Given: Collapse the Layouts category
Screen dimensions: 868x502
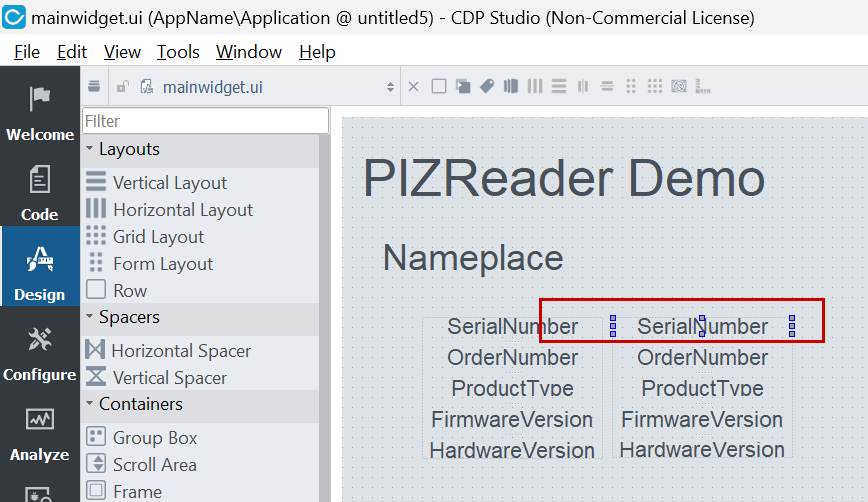Looking at the screenshot, I should [x=90, y=148].
